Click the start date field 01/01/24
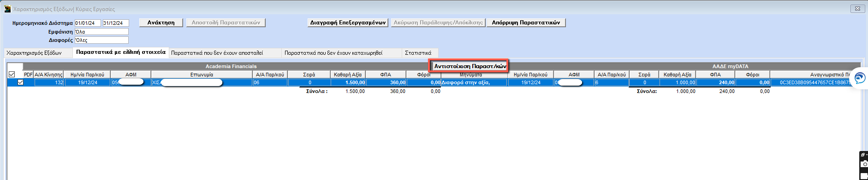Viewport: 868px width, 180px height. click(88, 23)
